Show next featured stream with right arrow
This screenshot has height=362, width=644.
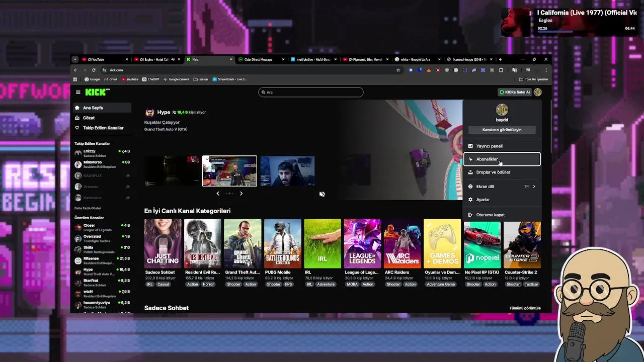[241, 194]
